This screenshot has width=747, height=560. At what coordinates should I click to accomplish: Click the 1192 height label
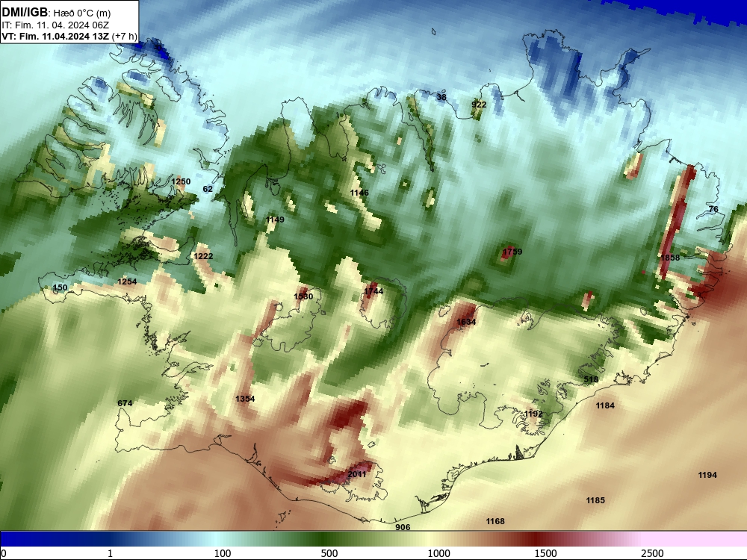pos(533,414)
